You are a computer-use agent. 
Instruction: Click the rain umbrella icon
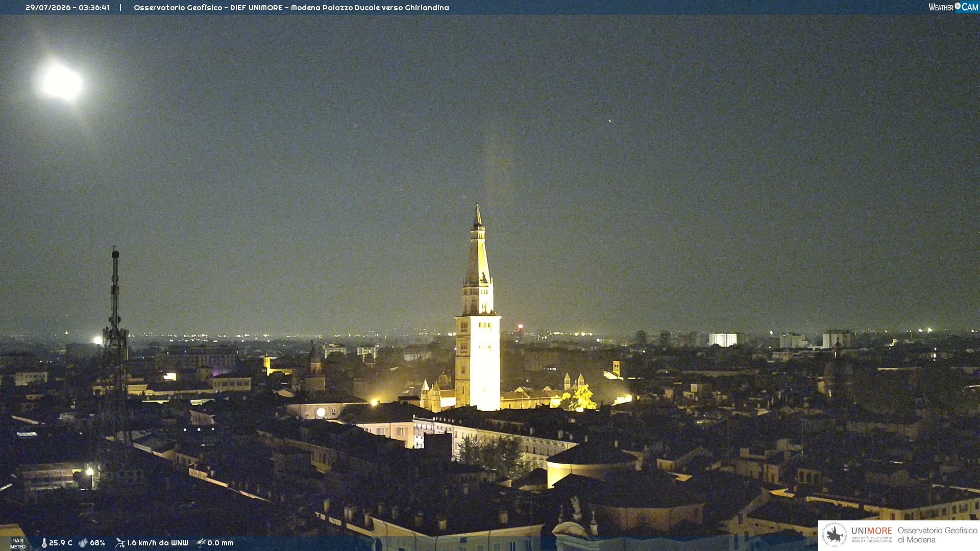pyautogui.click(x=201, y=543)
